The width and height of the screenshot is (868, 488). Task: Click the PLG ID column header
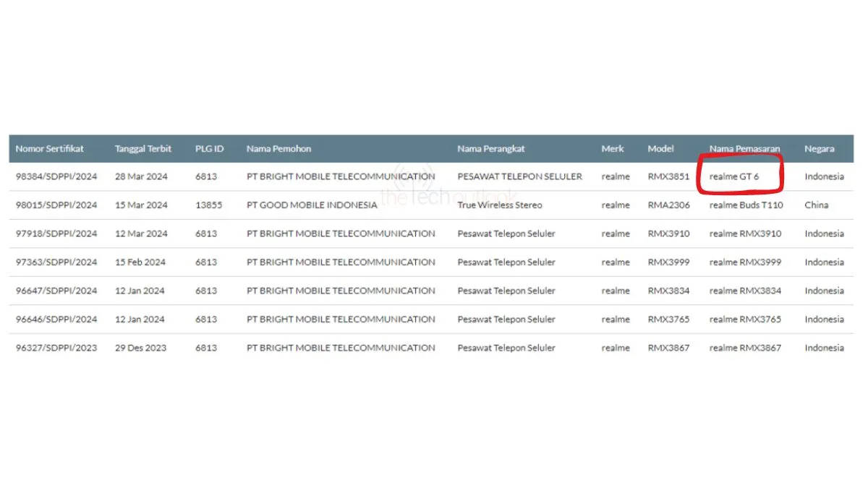(209, 148)
